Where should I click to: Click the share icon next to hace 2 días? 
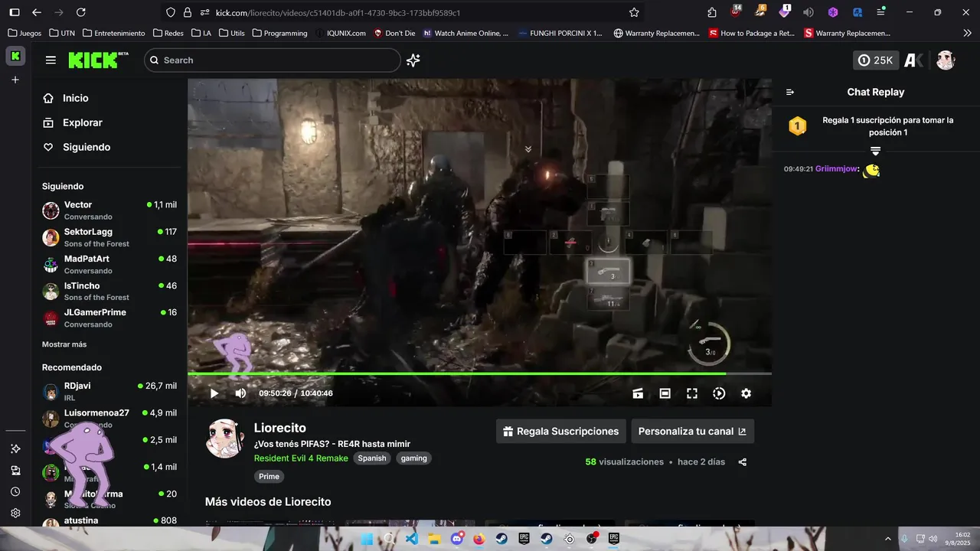[743, 462]
